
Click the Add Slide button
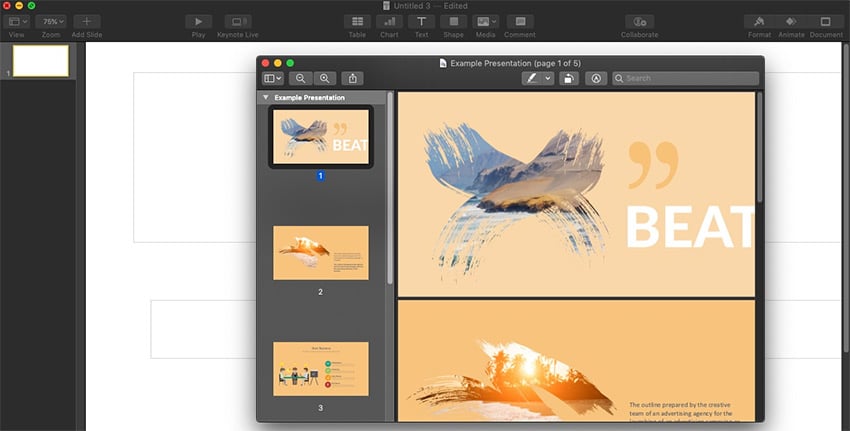point(86,21)
